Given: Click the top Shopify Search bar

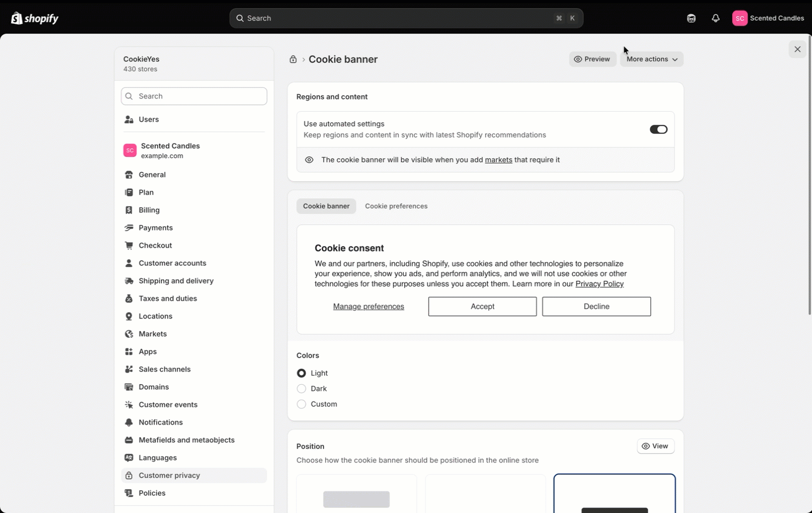Looking at the screenshot, I should tap(406, 18).
